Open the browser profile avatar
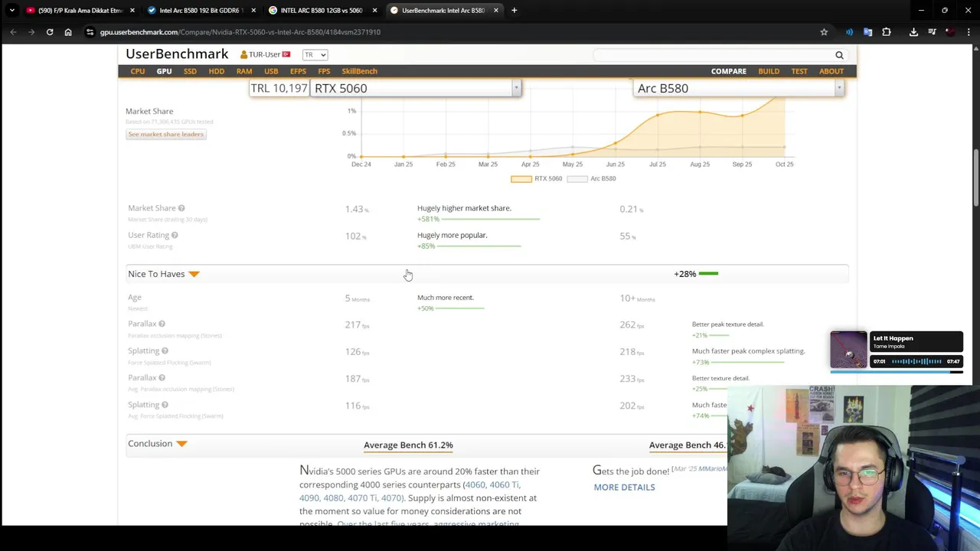980x551 pixels. (950, 32)
